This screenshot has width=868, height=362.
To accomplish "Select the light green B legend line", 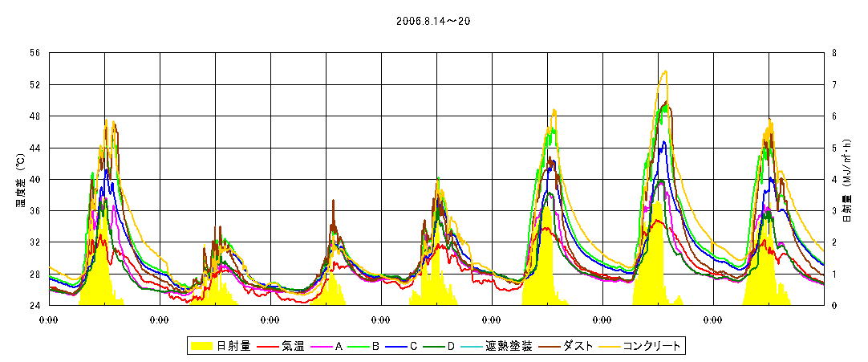I will click(359, 347).
